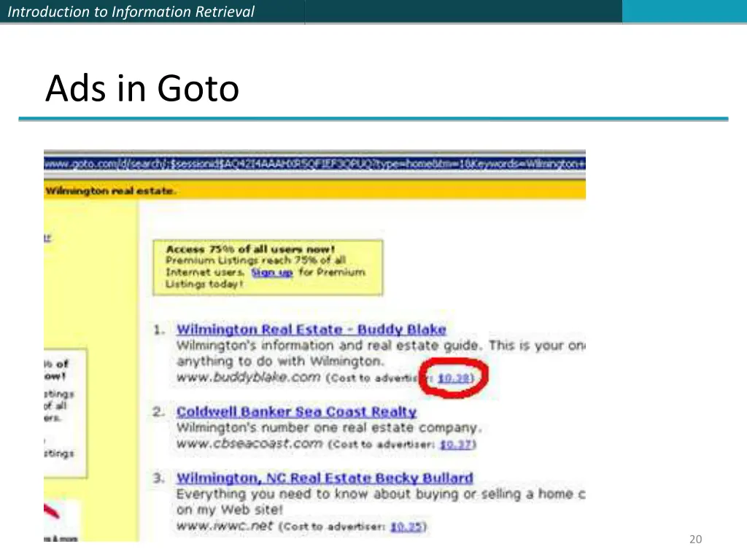Image resolution: width=747 pixels, height=560 pixels.
Task: Click "Wilmington's number one real estate company" text
Action: click(x=329, y=427)
